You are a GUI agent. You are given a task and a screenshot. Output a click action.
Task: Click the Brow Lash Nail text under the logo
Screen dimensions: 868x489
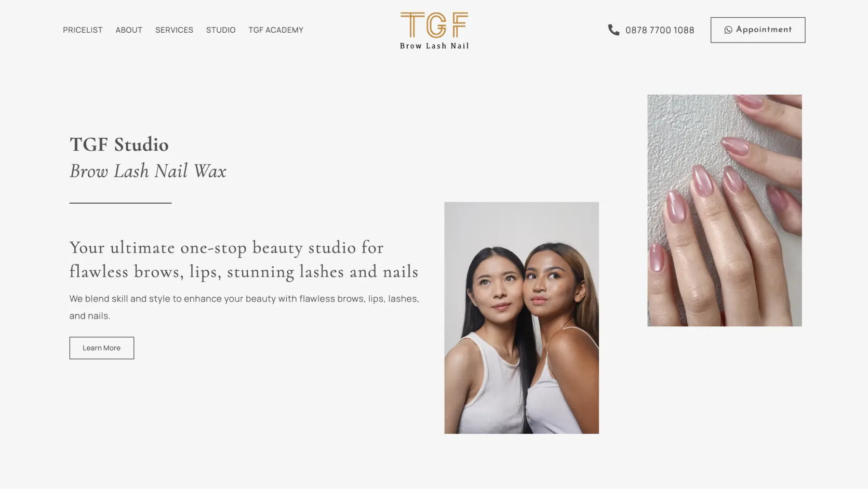point(434,46)
